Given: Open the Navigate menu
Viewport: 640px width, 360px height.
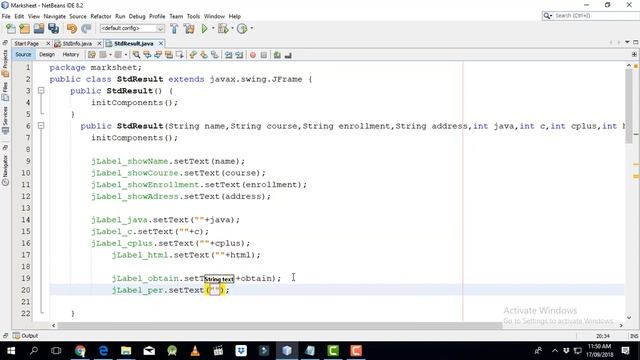Looking at the screenshot, I should pyautogui.click(x=54, y=16).
